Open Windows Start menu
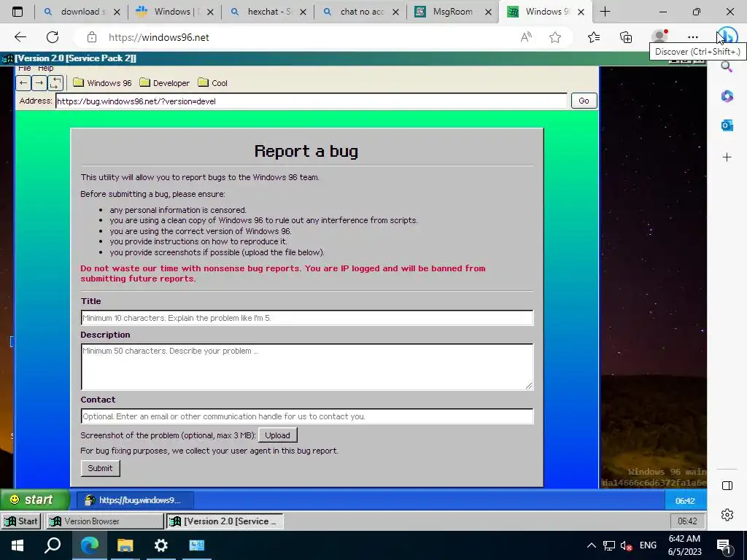The width and height of the screenshot is (747, 560). 18,545
